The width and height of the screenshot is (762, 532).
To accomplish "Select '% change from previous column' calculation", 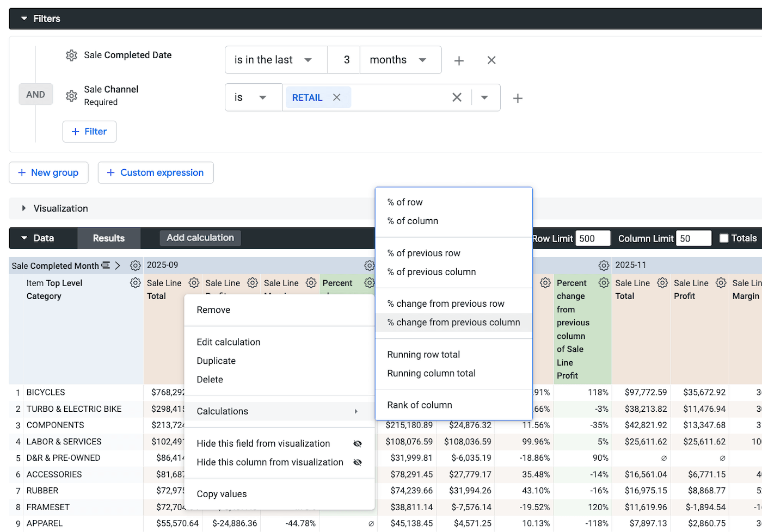I will click(x=454, y=322).
